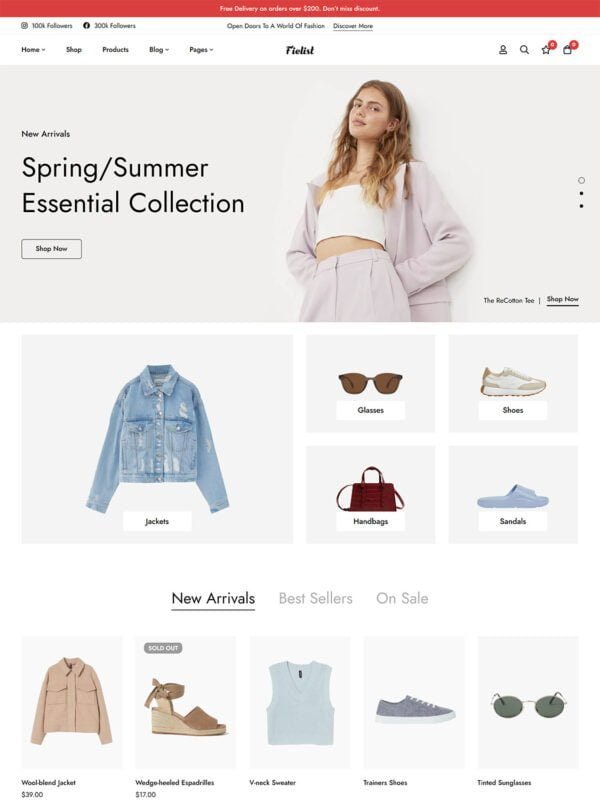This screenshot has width=600, height=800.
Task: Click the Shop Now hero button
Action: [52, 249]
